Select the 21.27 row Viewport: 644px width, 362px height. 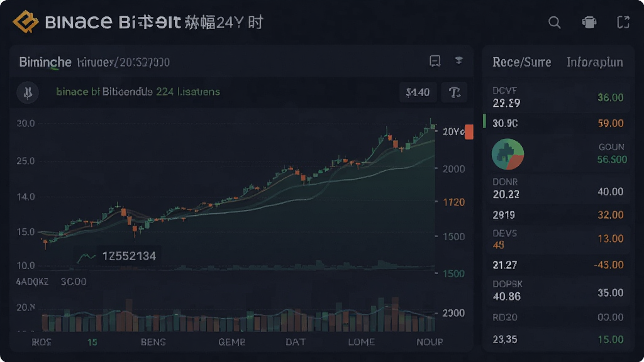(558, 265)
